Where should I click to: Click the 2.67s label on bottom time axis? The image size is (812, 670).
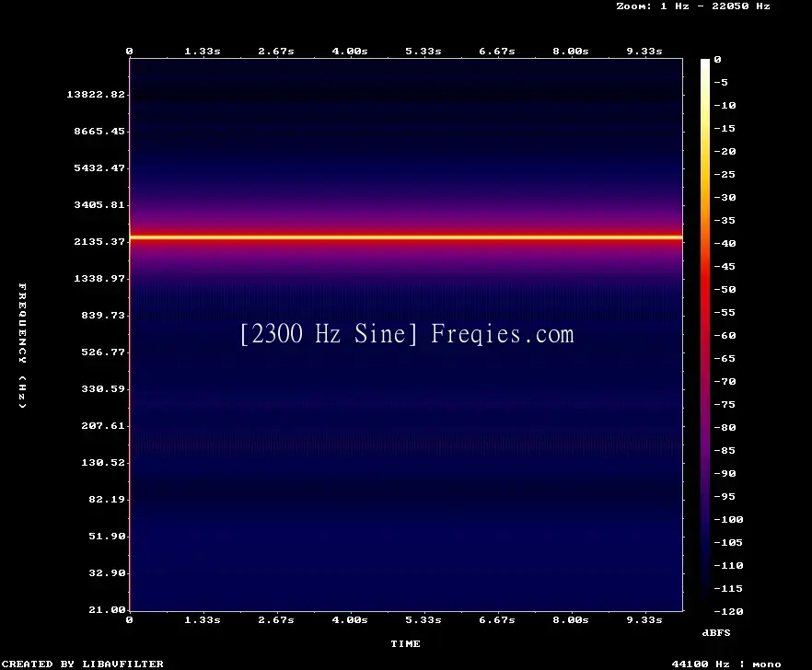click(276, 619)
